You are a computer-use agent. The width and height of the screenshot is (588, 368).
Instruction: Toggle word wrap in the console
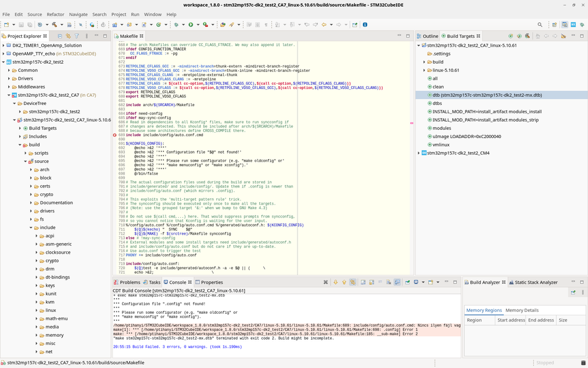click(380, 282)
